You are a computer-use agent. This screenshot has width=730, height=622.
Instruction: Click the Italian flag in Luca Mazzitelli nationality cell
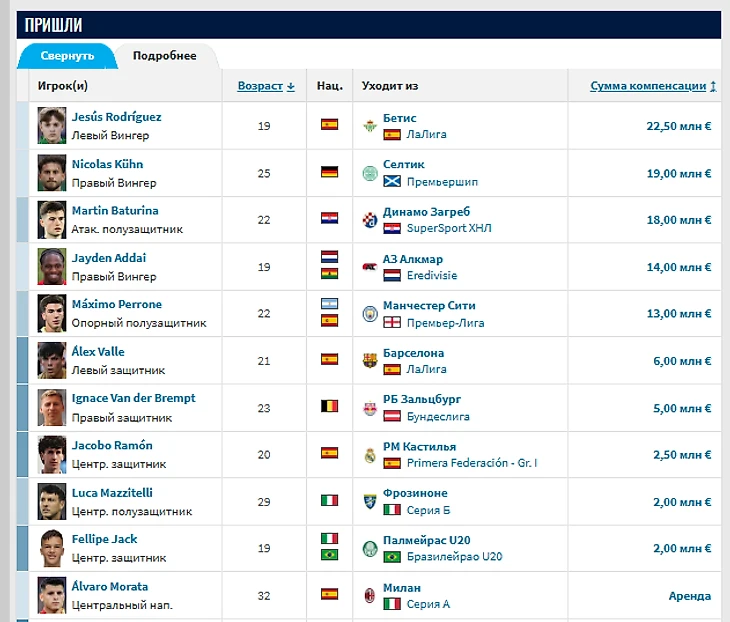pyautogui.click(x=329, y=500)
